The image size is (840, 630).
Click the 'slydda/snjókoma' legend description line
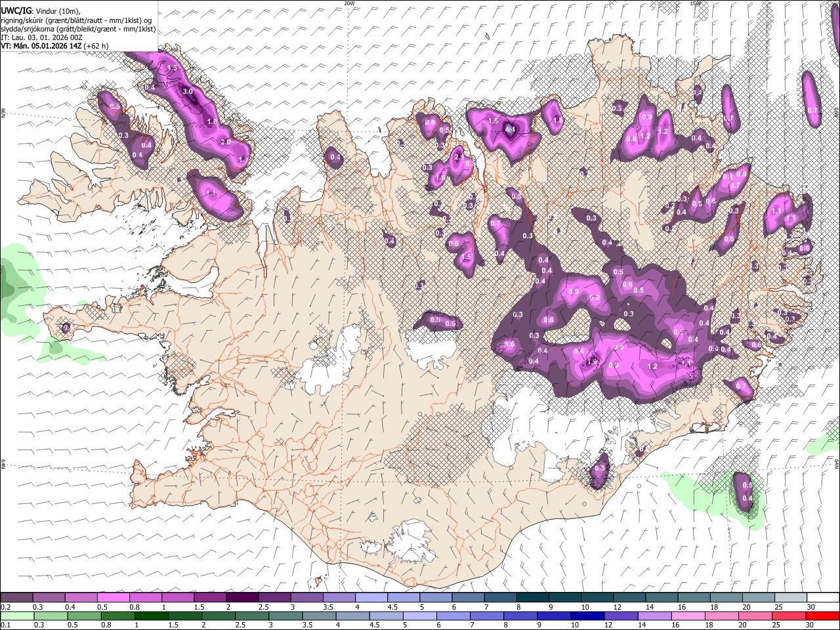tap(78, 29)
